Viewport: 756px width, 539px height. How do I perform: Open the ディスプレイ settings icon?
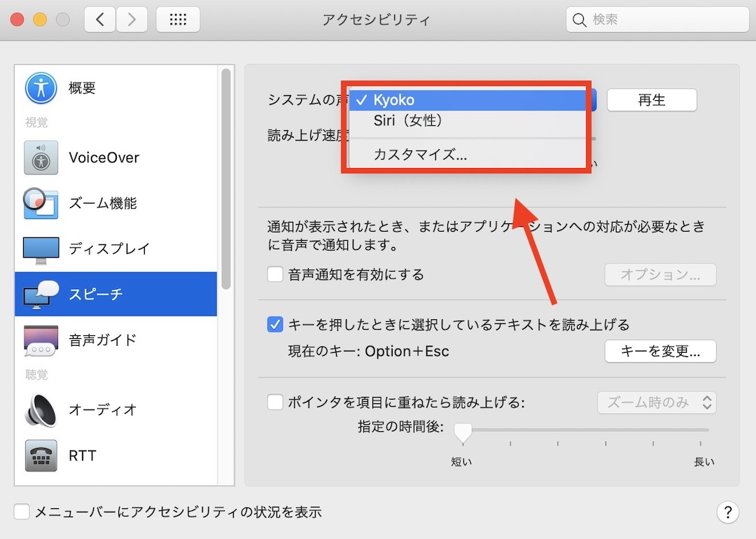click(41, 248)
